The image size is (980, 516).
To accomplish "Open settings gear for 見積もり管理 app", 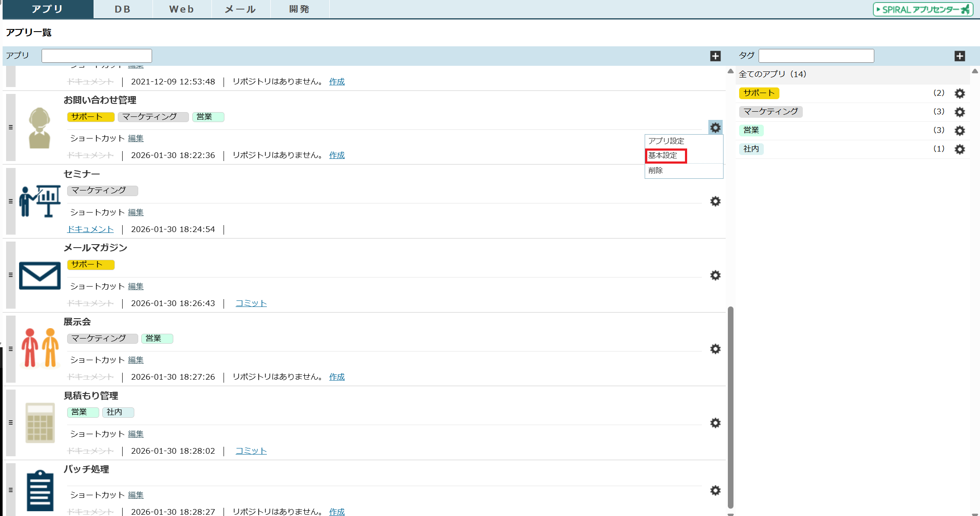I will coord(715,423).
